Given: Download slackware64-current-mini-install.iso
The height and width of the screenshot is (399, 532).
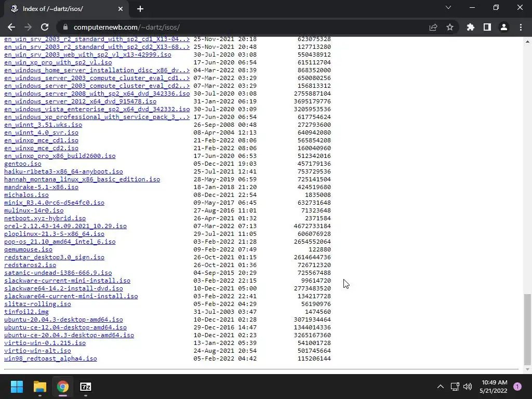Looking at the screenshot, I should click(71, 297).
